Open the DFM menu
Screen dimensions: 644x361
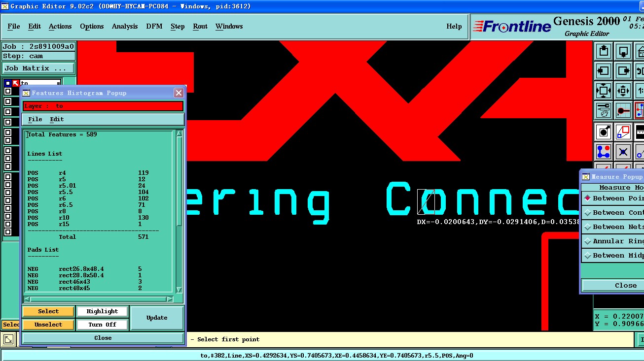click(x=154, y=26)
